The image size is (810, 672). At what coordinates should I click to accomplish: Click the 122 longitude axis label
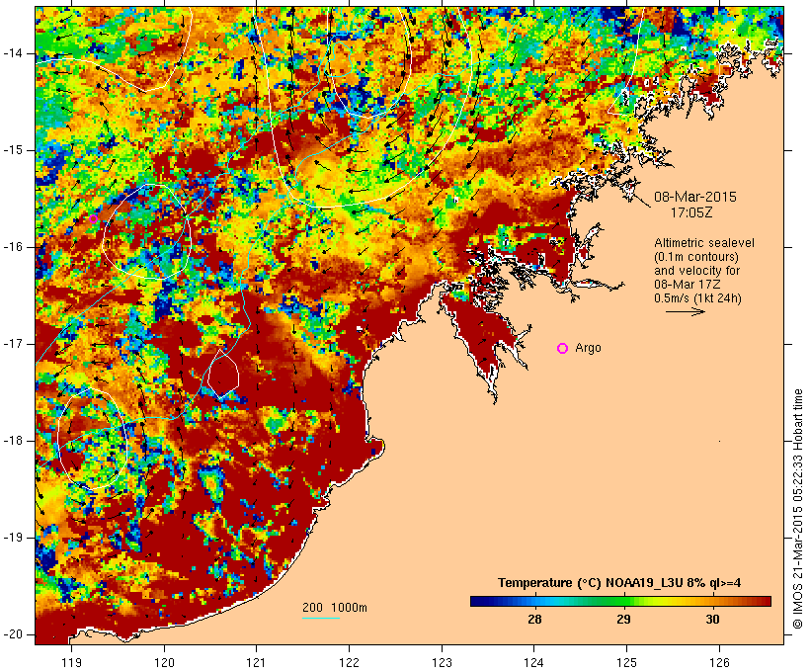pos(350,662)
